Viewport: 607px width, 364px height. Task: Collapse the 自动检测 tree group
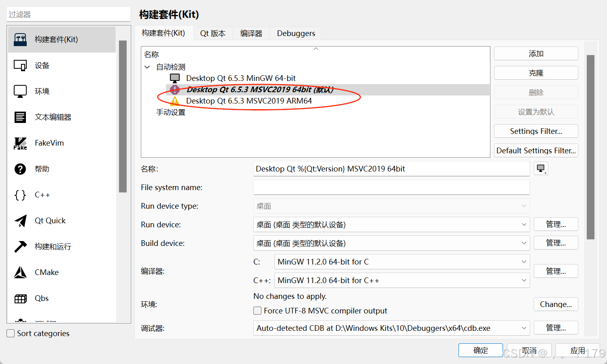(x=147, y=67)
